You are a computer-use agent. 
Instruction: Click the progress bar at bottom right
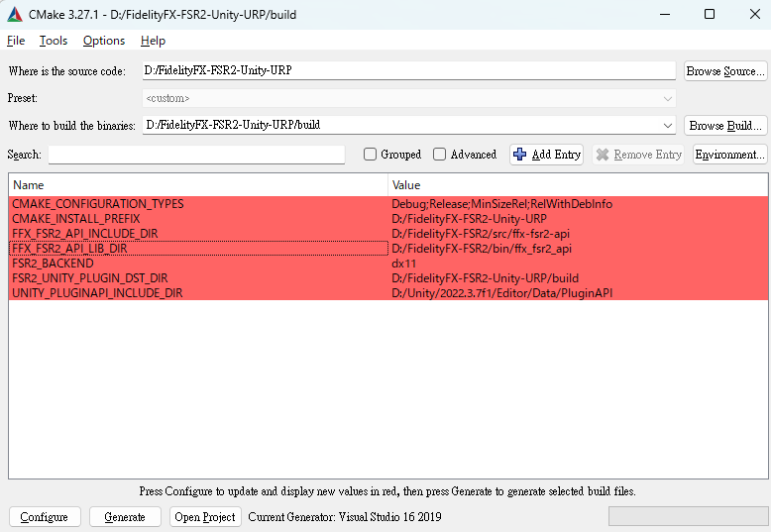pyautogui.click(x=686, y=517)
